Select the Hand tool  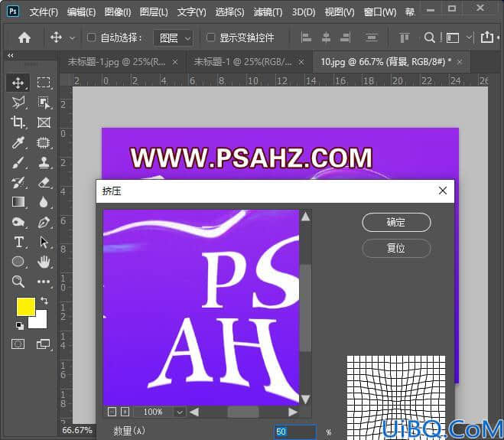(x=44, y=262)
